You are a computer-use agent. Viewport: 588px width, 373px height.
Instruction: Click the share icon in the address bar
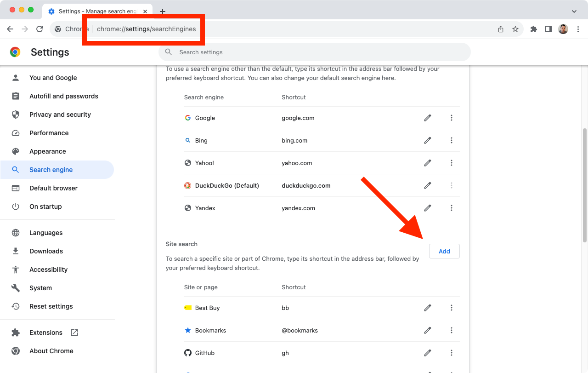tap(500, 29)
